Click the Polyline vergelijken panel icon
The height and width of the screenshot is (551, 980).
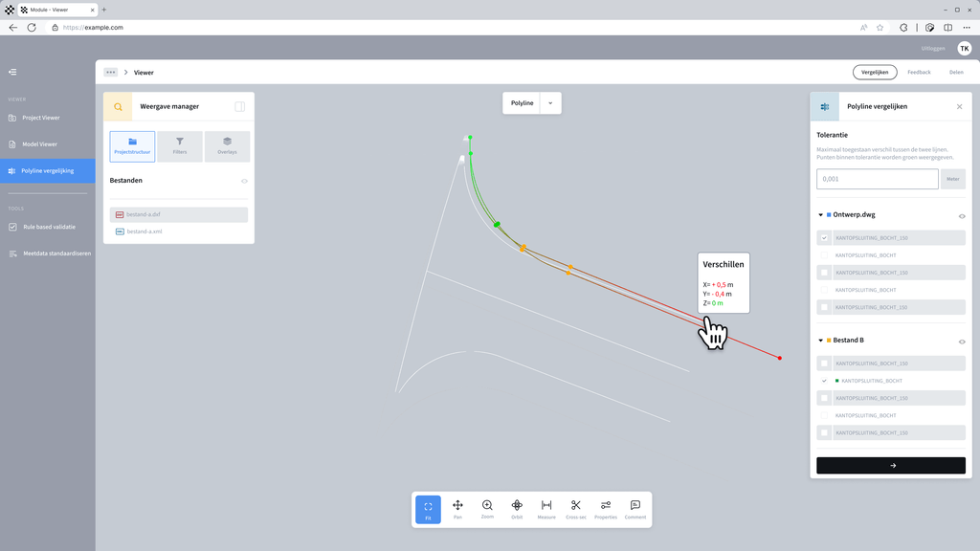(825, 107)
